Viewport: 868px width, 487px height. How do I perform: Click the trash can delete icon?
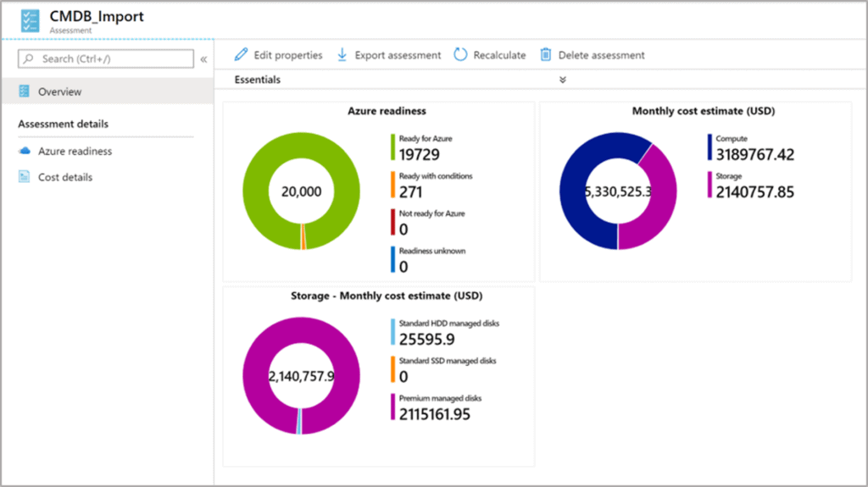(546, 54)
